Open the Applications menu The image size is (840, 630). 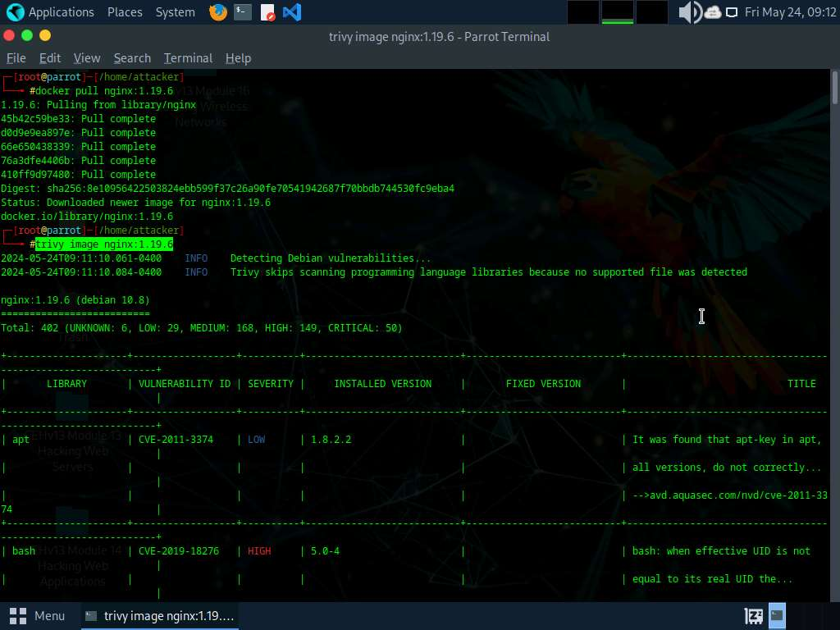click(50, 12)
